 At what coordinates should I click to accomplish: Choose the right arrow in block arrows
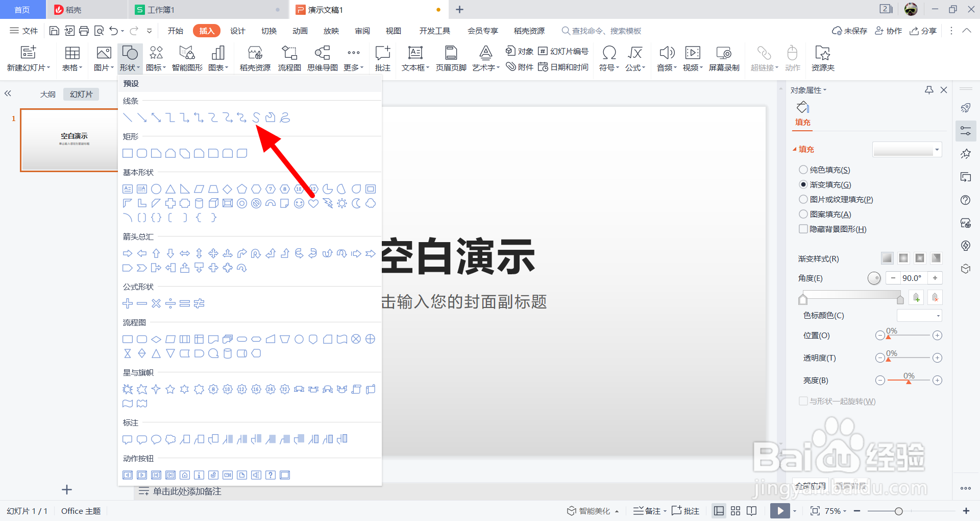coord(128,253)
